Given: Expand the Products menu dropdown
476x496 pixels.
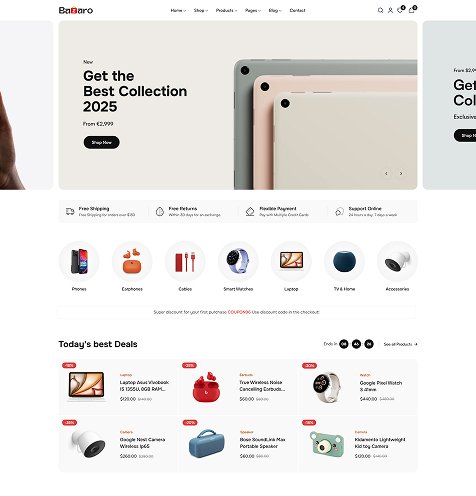Looking at the screenshot, I should (x=226, y=10).
